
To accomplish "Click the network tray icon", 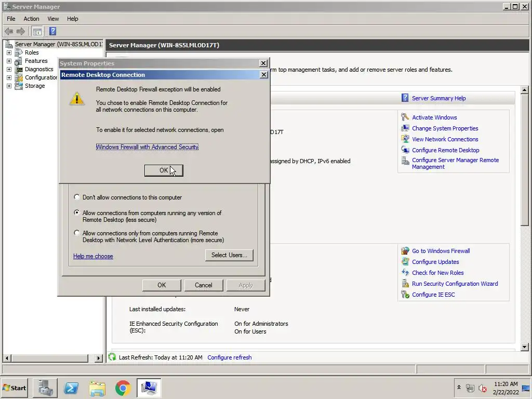I will 470,388.
